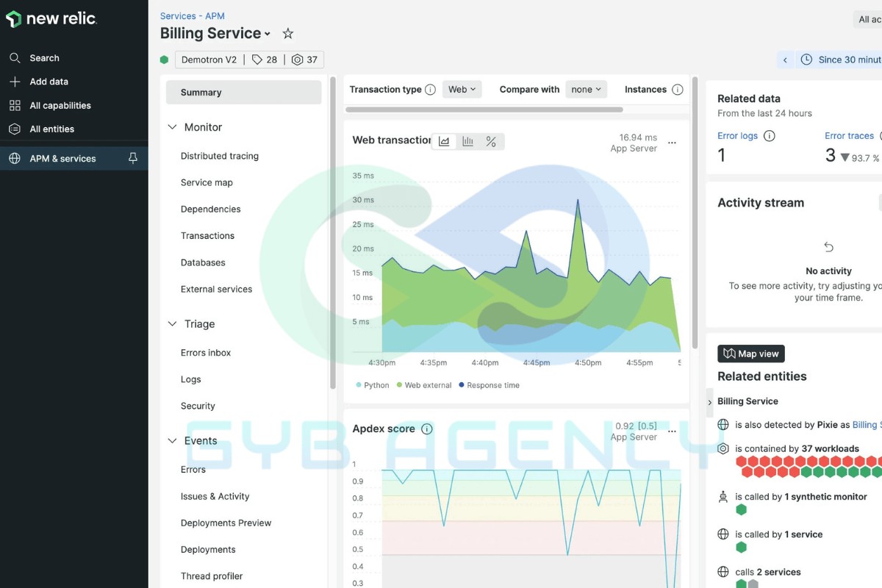The image size is (882, 588).
Task: Click the Demotron V2 account button
Action: tap(209, 60)
